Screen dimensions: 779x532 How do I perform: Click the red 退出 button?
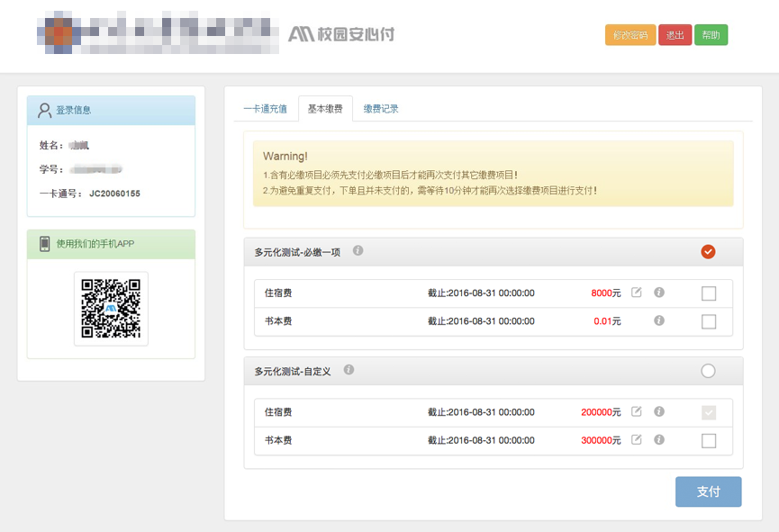point(675,35)
